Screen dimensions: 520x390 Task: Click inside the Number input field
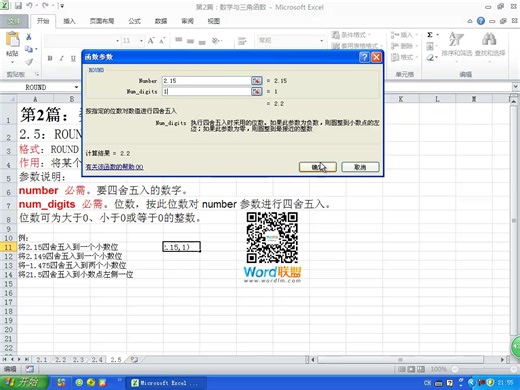(x=206, y=80)
